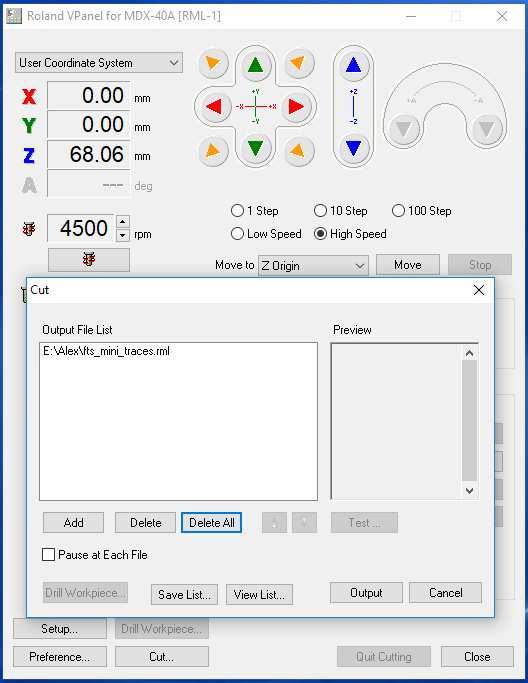Jog left in -X with red left arrow
The image size is (528, 683).
(x=214, y=107)
